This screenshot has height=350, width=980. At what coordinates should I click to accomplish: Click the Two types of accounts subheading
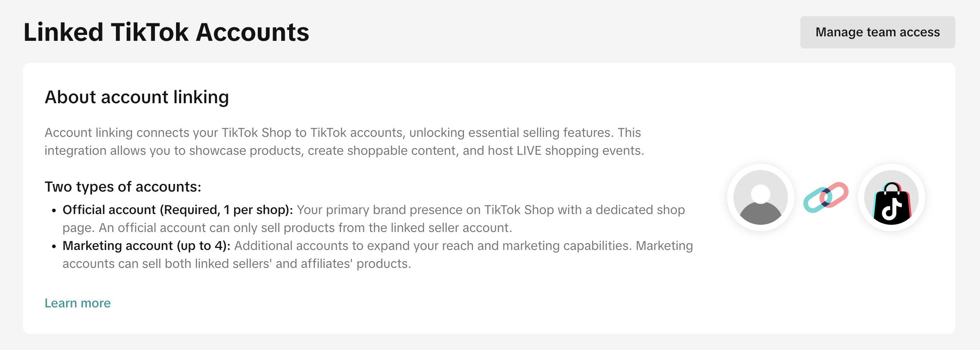point(123,187)
